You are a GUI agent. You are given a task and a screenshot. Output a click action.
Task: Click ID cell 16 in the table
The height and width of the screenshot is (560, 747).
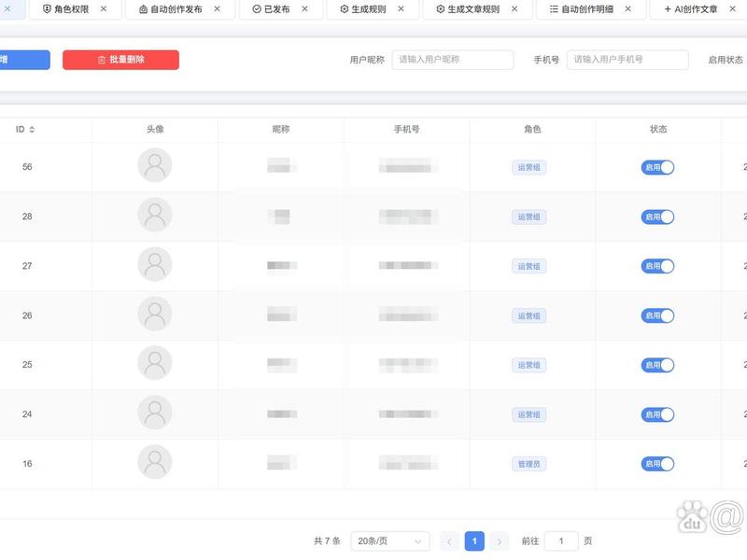27,464
